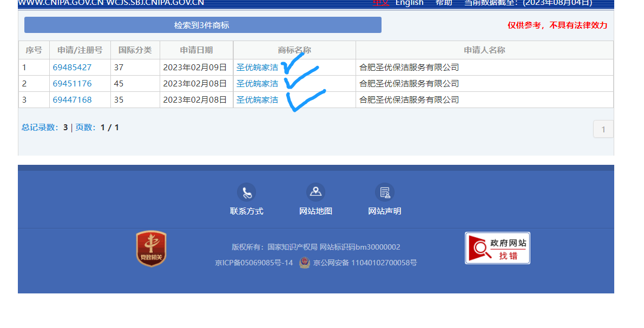Click applicant 合肥圣优保洁服务有限公司 in row 1
This screenshot has height=328, width=644.
click(x=409, y=67)
